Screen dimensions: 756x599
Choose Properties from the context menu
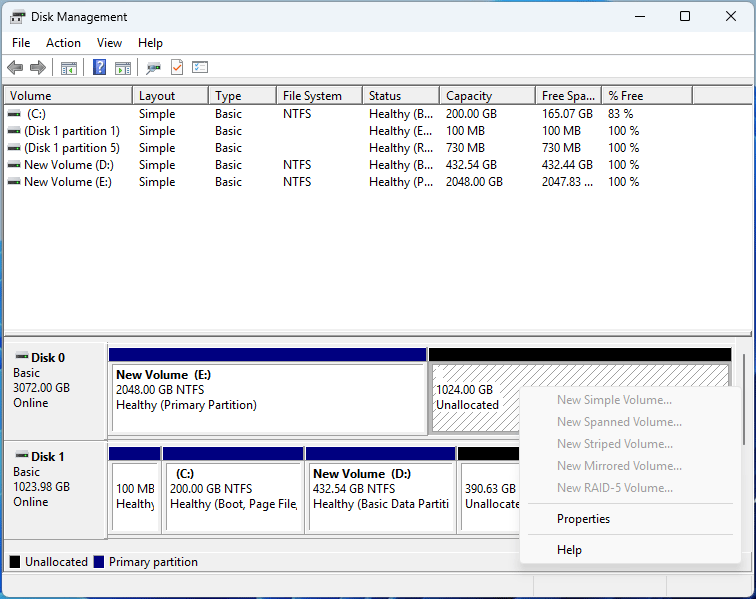630,519
